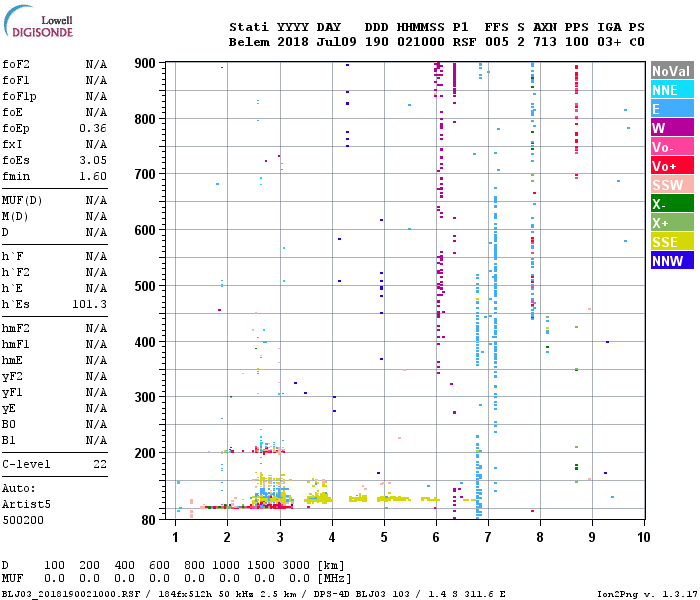Click the 6 MHz frequency axis label

(436, 537)
